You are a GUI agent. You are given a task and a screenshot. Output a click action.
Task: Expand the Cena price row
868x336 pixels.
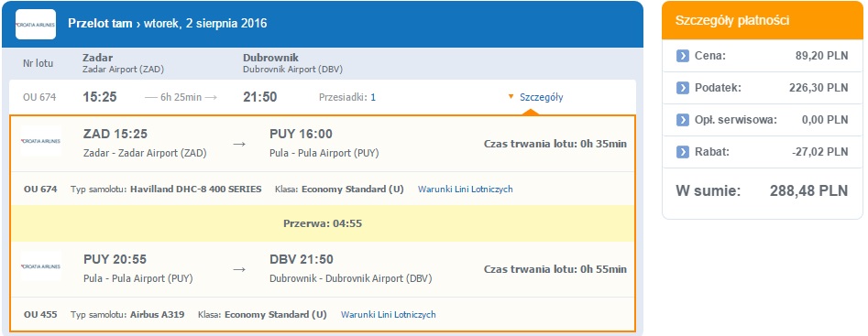(763, 56)
